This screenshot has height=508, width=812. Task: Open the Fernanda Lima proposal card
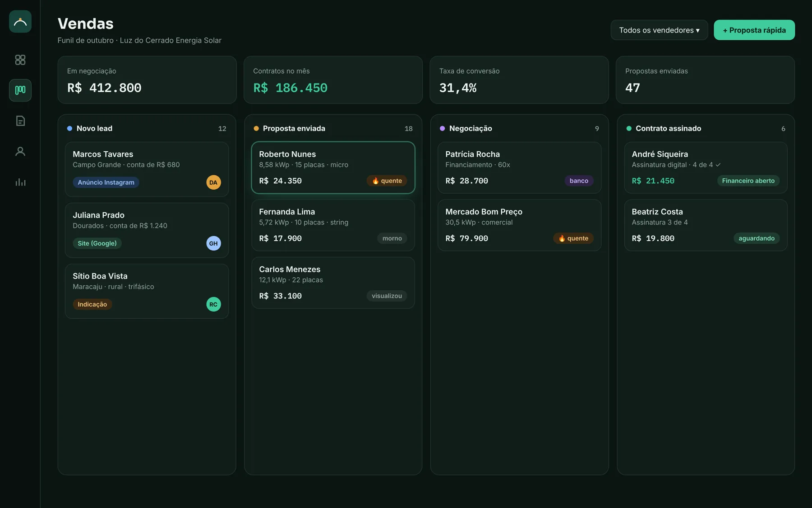(x=333, y=225)
